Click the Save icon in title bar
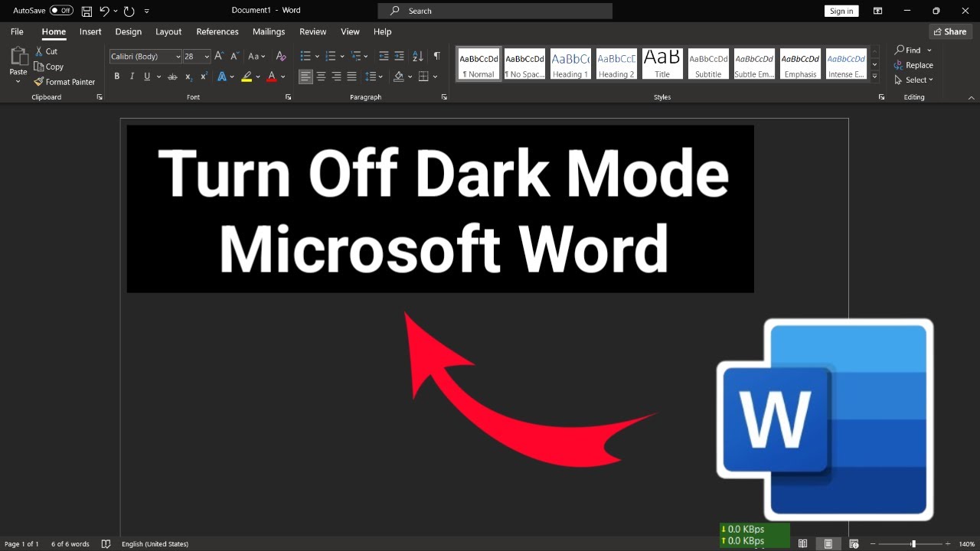The height and width of the screenshot is (551, 980). [87, 11]
